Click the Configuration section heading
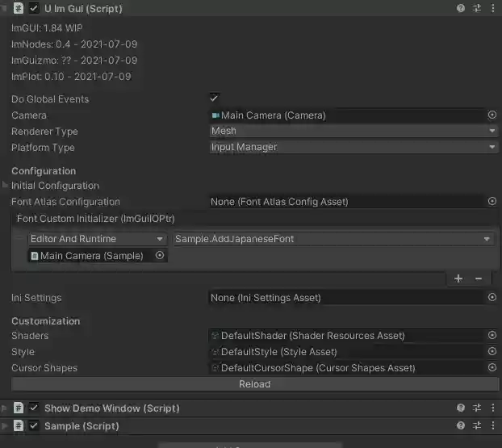This screenshot has width=502, height=448. tap(44, 171)
